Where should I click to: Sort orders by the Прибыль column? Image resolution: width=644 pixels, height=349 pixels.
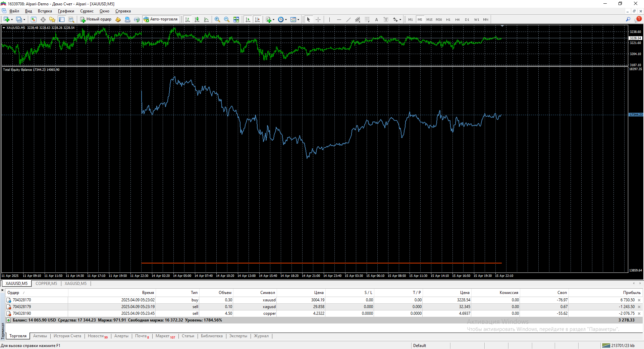coord(632,293)
